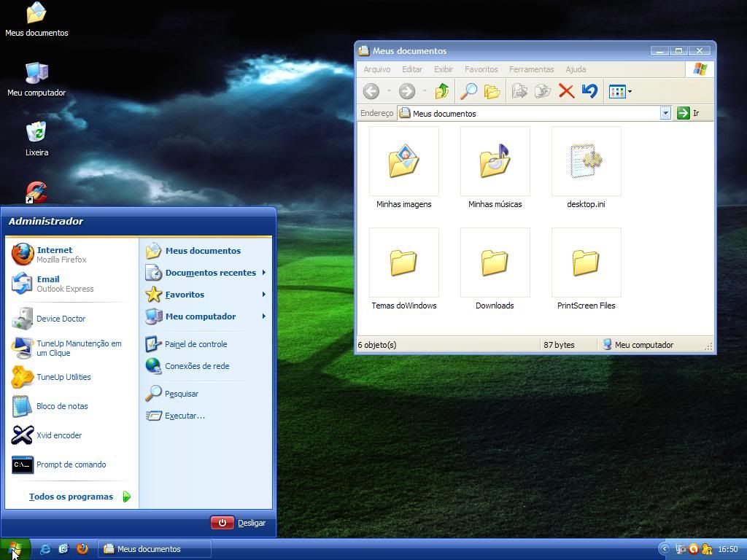This screenshot has width=747, height=560.
Task: Expand Documentos recentes submenu
Action: click(x=210, y=273)
